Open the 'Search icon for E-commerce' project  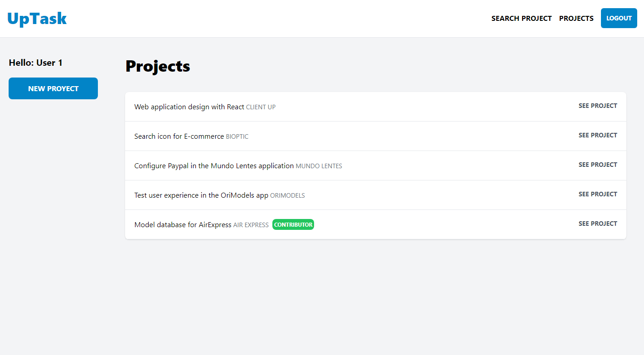597,135
